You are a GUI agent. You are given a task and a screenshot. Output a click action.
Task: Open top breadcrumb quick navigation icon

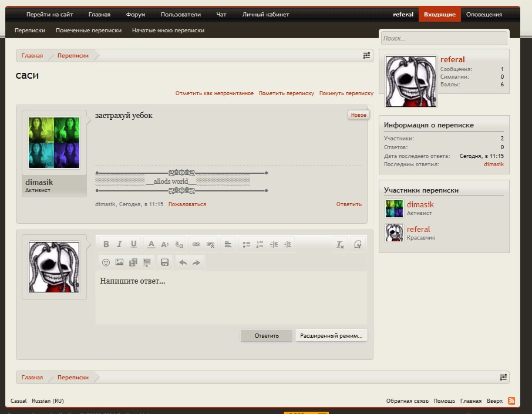pos(366,55)
